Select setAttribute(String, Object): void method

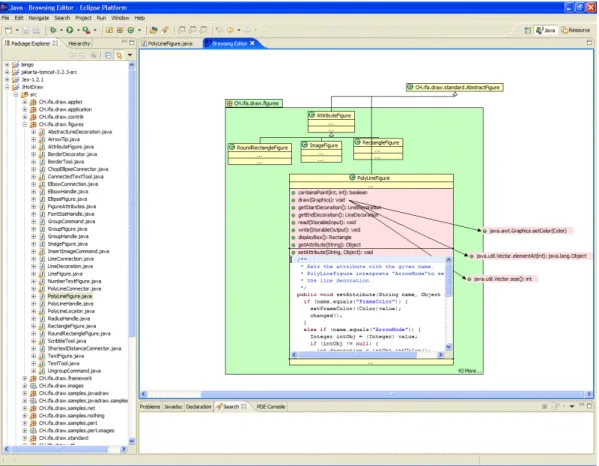pyautogui.click(x=335, y=252)
